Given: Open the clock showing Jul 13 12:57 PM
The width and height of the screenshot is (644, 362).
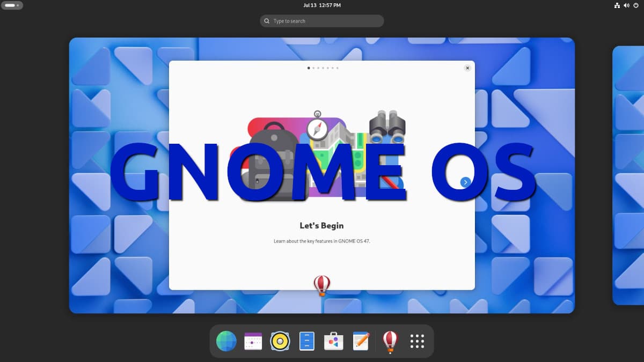Looking at the screenshot, I should pyautogui.click(x=322, y=5).
